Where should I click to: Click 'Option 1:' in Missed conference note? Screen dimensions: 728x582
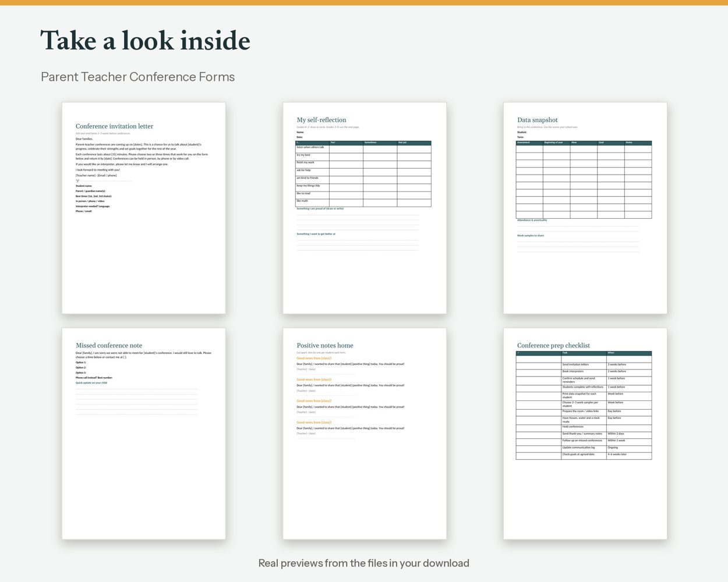[x=81, y=363]
